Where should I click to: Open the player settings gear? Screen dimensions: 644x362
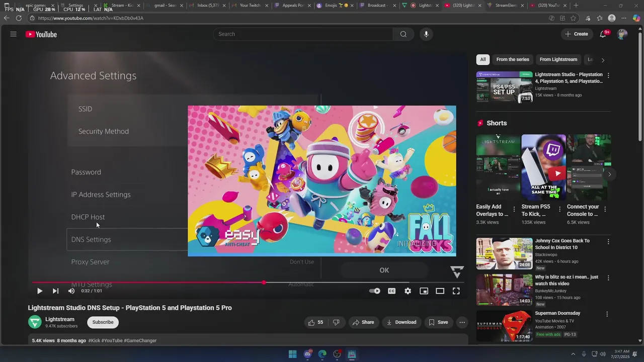tap(408, 291)
